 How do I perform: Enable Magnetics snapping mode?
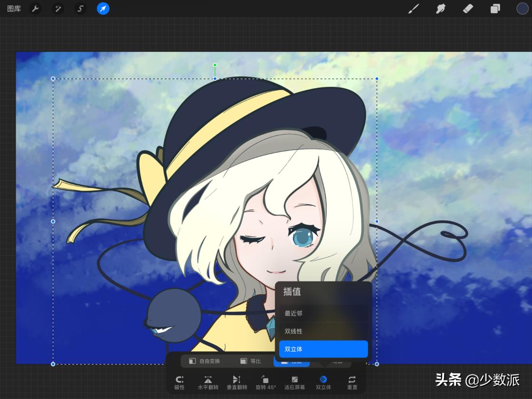(180, 381)
